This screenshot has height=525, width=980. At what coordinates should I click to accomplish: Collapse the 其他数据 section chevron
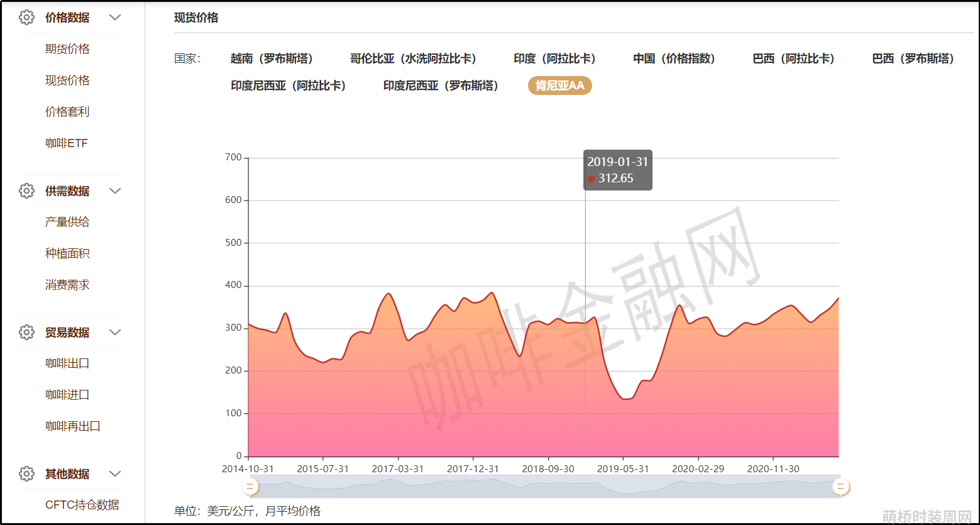[x=114, y=473]
